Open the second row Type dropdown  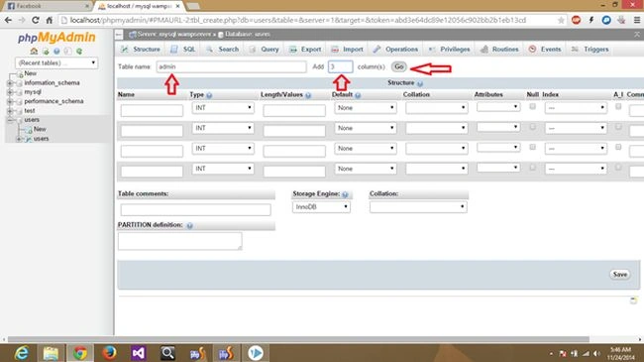click(223, 128)
